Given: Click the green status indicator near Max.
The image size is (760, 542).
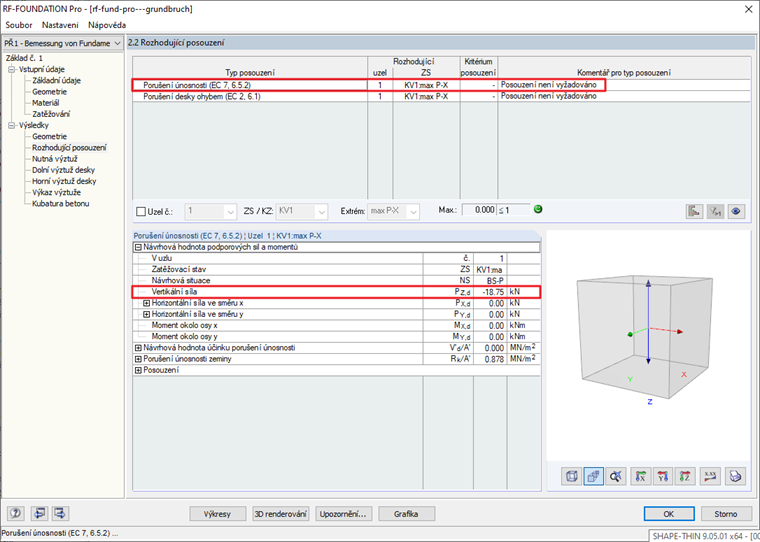Looking at the screenshot, I should click(538, 209).
